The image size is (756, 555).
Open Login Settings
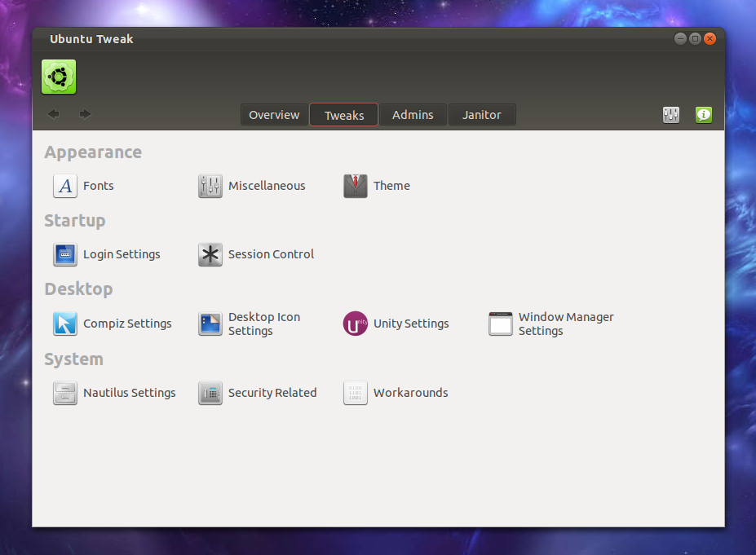(x=107, y=254)
